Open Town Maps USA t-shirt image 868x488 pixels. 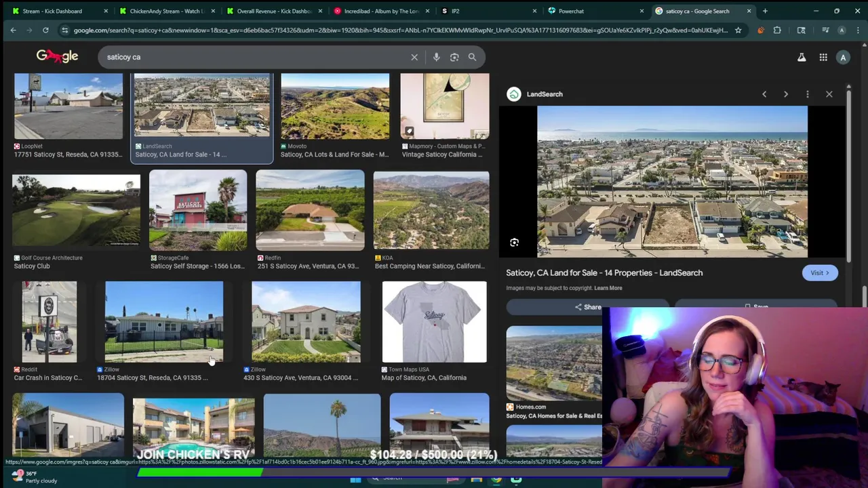[434, 322]
